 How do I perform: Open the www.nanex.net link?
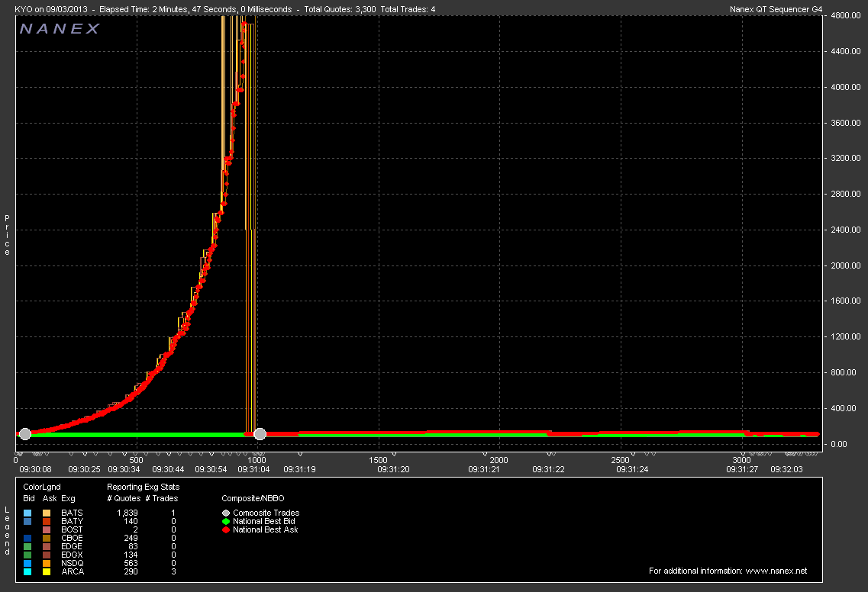[776, 571]
